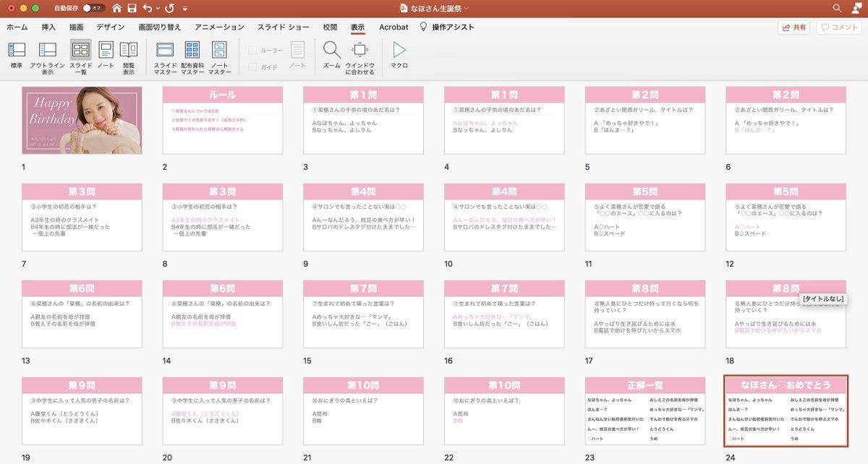Open Slide Master (スライドマスター)
The height and width of the screenshot is (464, 868).
tap(165, 57)
